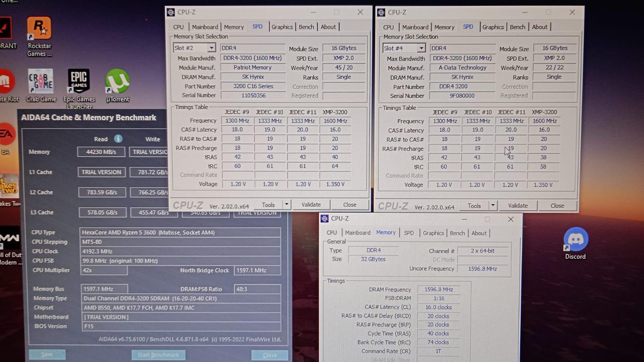Open the Memory tab in the Slot #2 window

coord(234,27)
